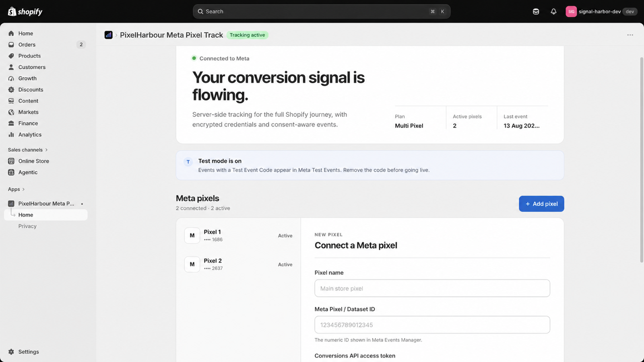Open the signal-harbor-dev account menu
Image resolution: width=644 pixels, height=362 pixels.
click(x=601, y=12)
